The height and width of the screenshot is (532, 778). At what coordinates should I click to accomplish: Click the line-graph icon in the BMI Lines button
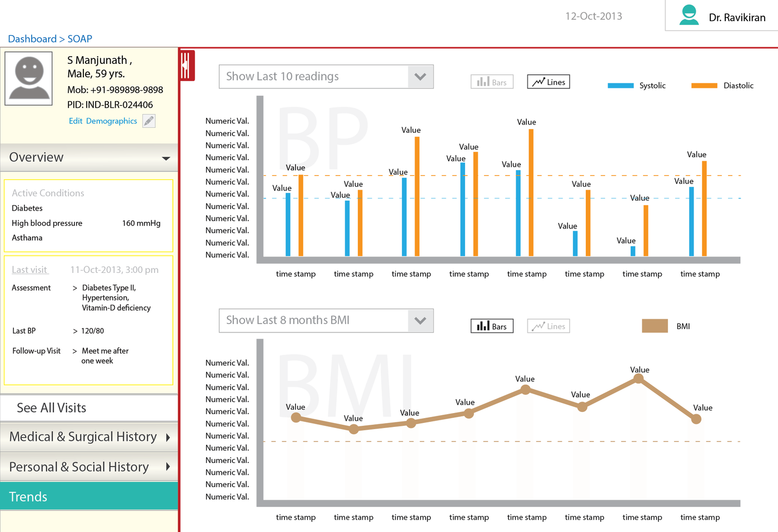click(538, 326)
